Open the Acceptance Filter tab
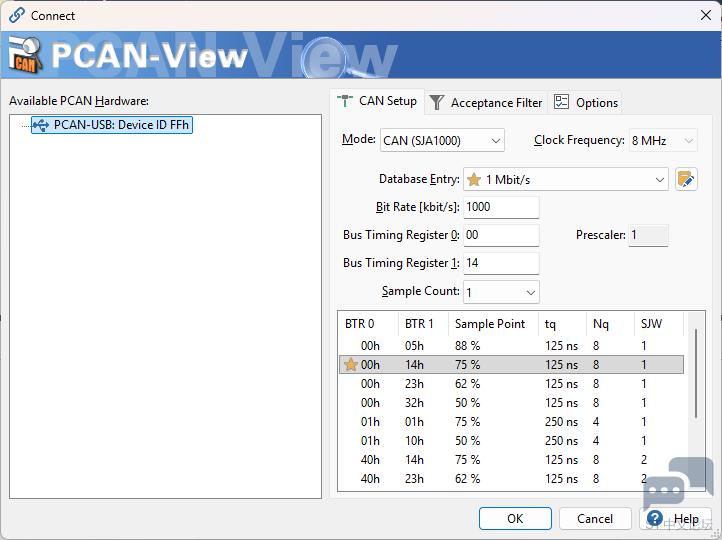The image size is (722, 540). pyautogui.click(x=486, y=102)
